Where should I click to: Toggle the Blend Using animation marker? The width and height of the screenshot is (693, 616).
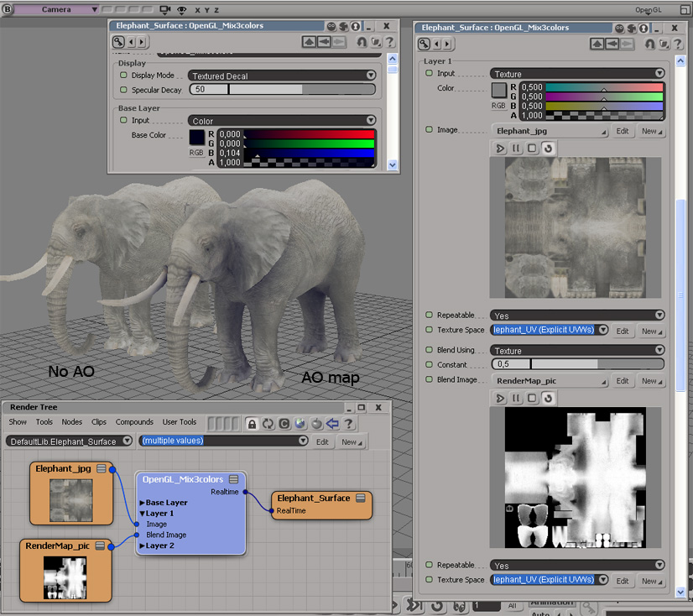pos(430,350)
